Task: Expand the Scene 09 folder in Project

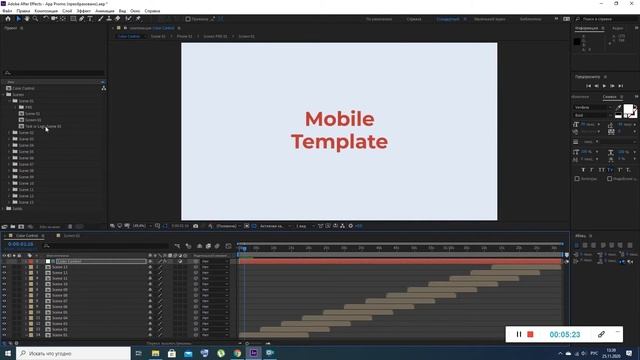Action: point(9,177)
